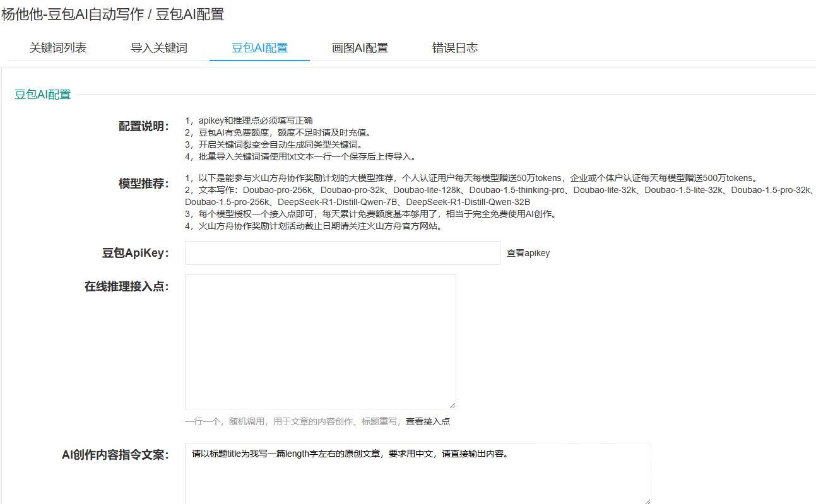Open the 查看接入点 link
The width and height of the screenshot is (816, 504).
428,421
